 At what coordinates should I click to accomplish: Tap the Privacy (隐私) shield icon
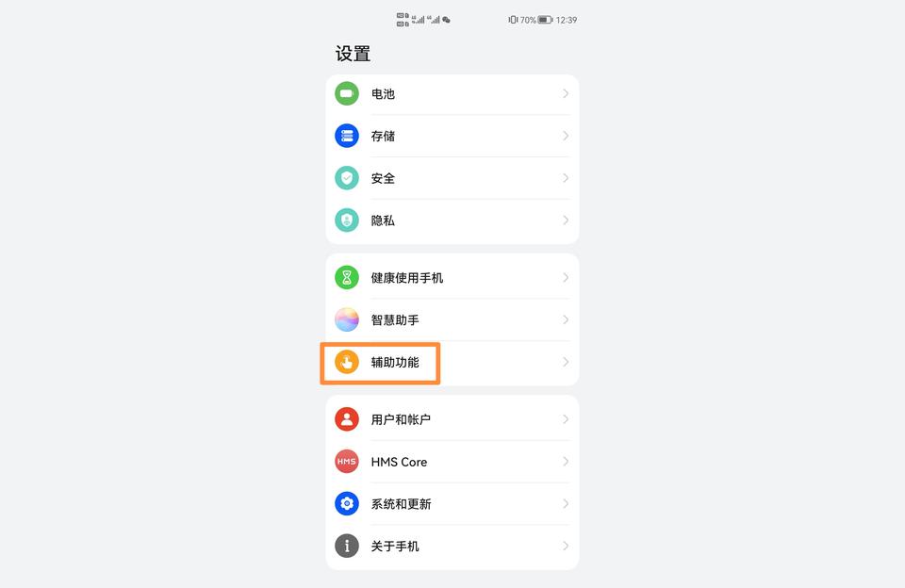(347, 220)
